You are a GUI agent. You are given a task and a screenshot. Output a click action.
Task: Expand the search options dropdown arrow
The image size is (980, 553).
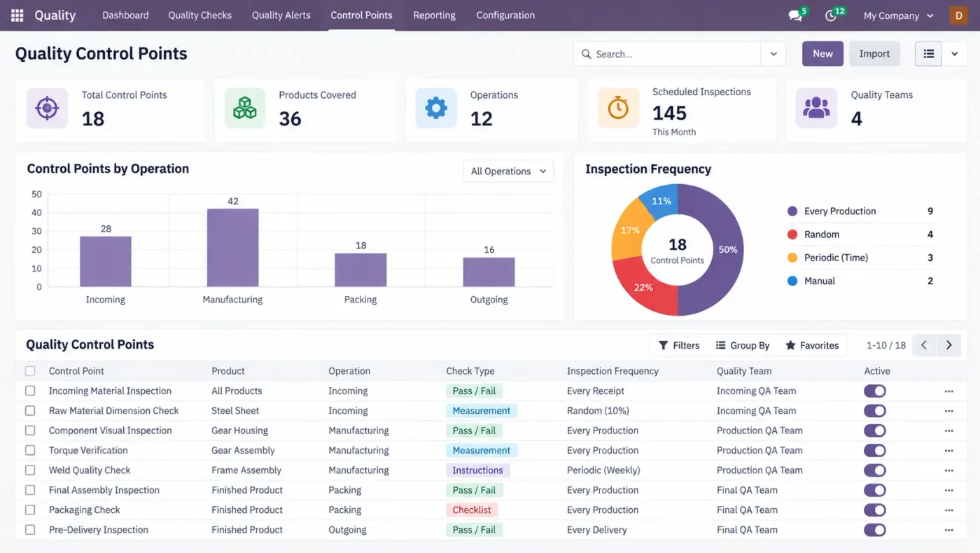pos(773,54)
